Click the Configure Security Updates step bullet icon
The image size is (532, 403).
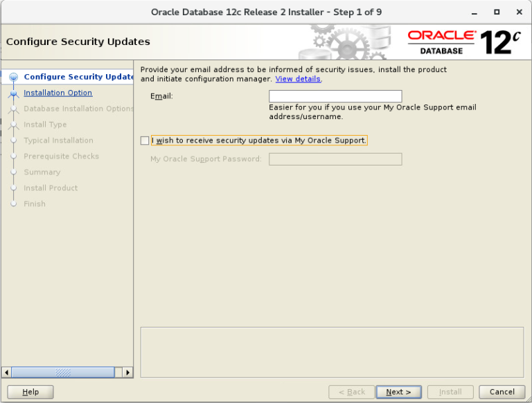coord(14,78)
